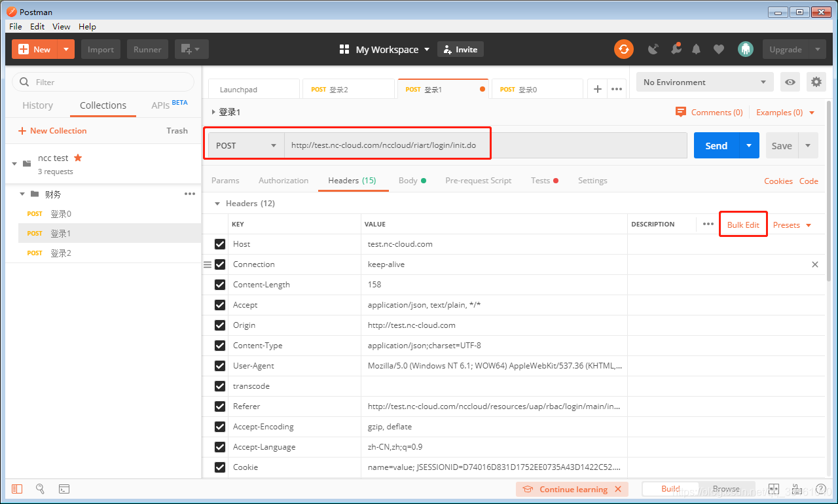Open manage environments gear icon
The image size is (838, 504).
point(816,82)
